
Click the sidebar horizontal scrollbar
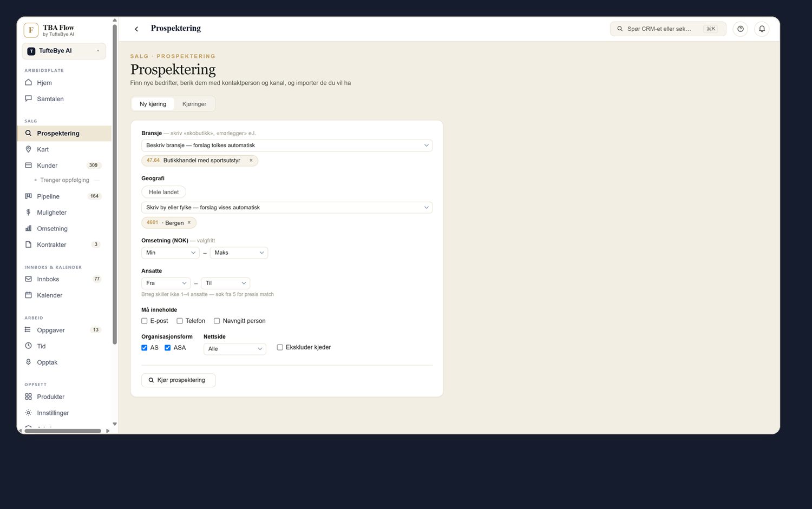click(63, 431)
